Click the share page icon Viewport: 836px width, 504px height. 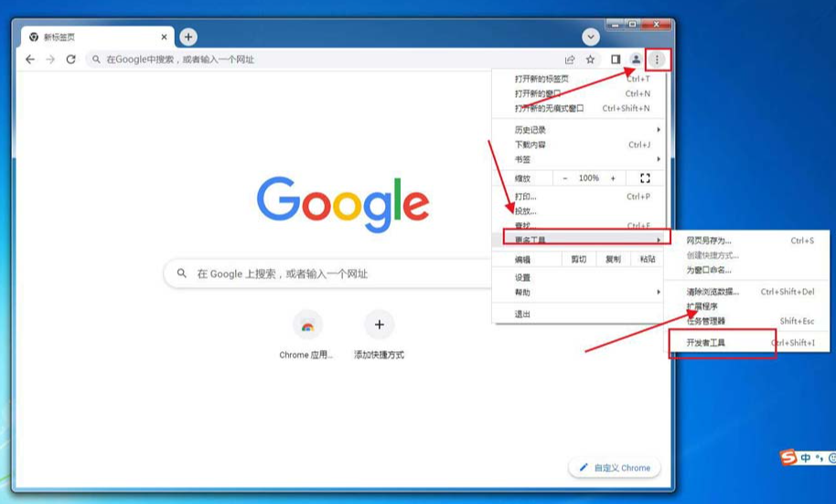[570, 59]
